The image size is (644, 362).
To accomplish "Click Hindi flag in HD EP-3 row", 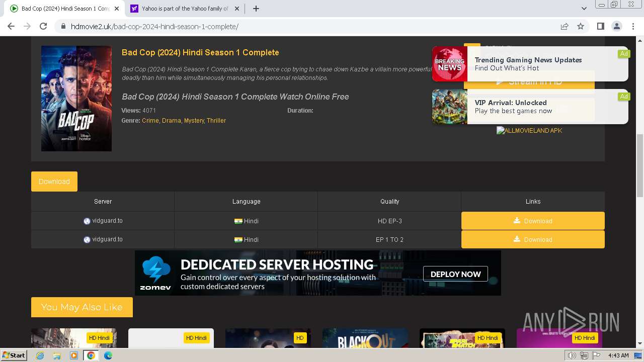I will (x=238, y=221).
